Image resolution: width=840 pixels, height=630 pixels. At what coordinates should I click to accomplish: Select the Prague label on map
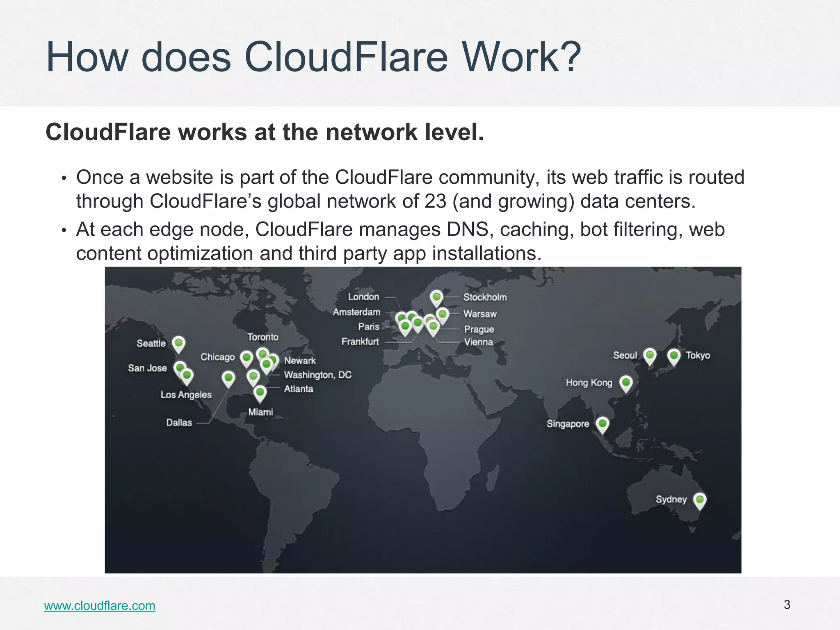479,329
